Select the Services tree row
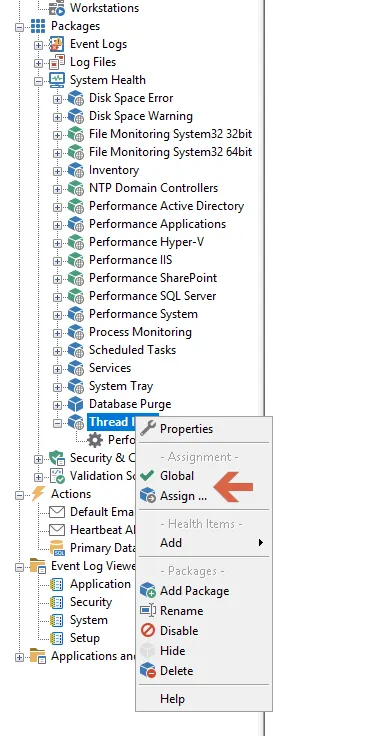The image size is (385, 736). pyautogui.click(x=110, y=368)
